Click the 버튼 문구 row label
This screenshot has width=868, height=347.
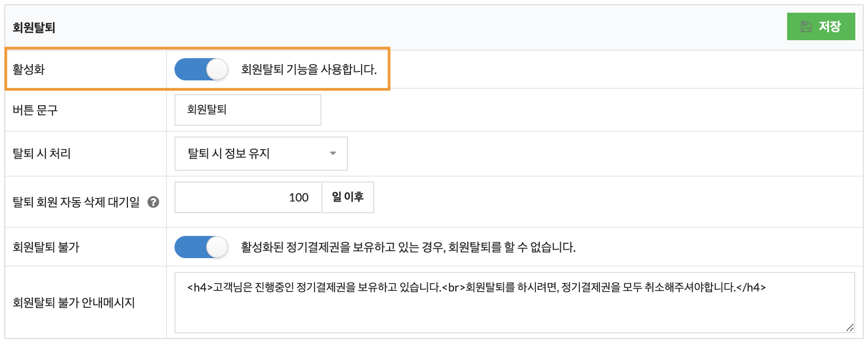[x=35, y=110]
